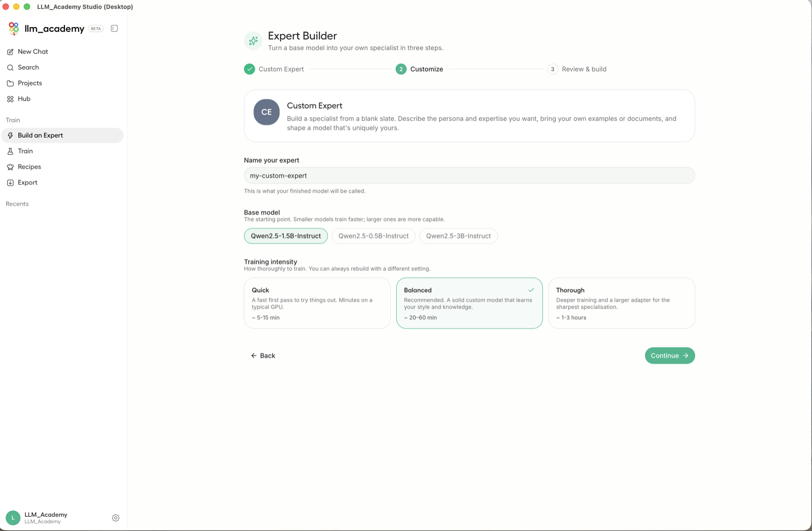812x531 pixels.
Task: Open the Hub page
Action: click(x=62, y=99)
